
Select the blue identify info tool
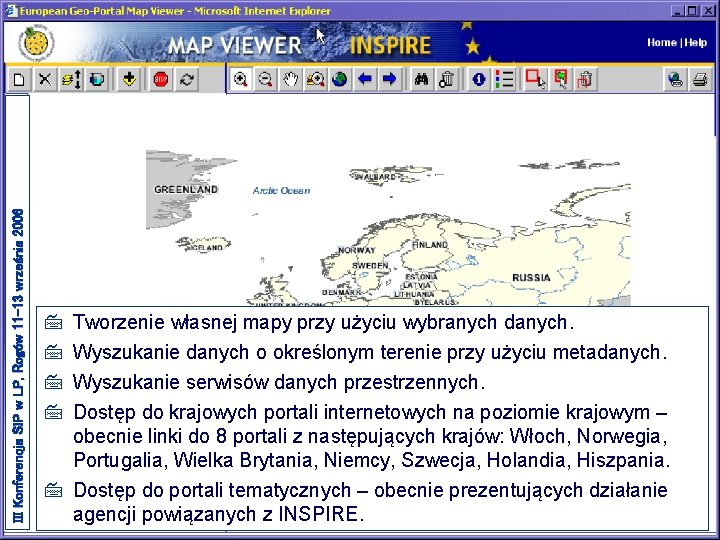479,80
